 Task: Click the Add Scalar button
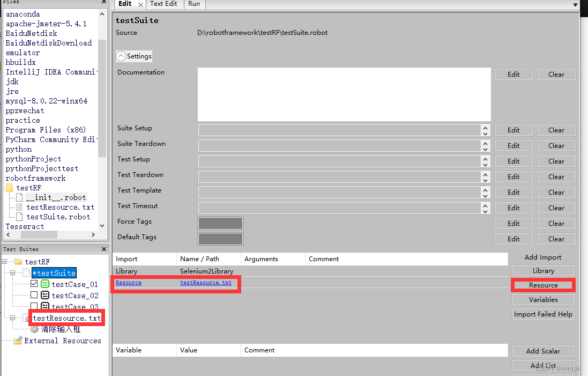tap(544, 351)
